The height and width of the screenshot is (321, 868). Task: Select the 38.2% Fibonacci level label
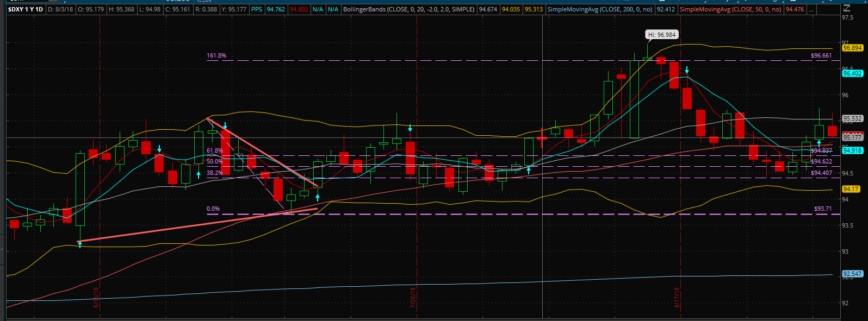point(215,173)
